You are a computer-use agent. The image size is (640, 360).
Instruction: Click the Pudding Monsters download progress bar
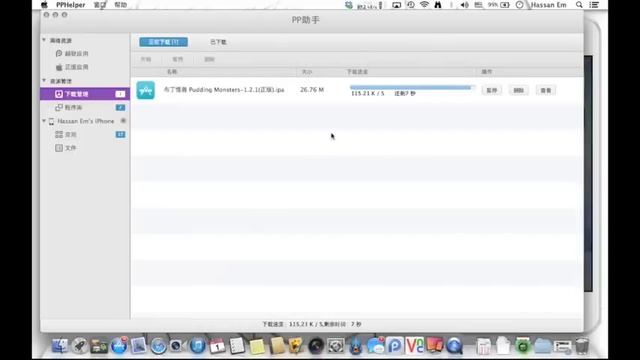click(x=412, y=87)
